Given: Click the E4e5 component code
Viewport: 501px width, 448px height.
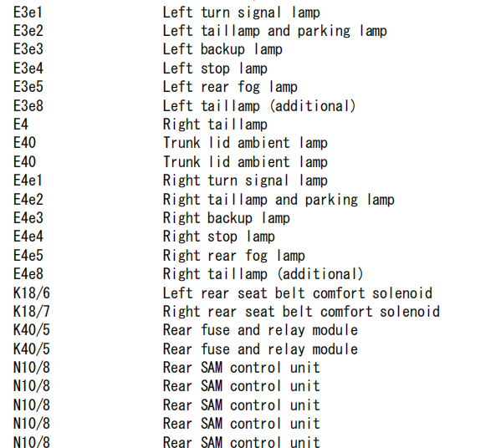Looking at the screenshot, I should pyautogui.click(x=28, y=256).
